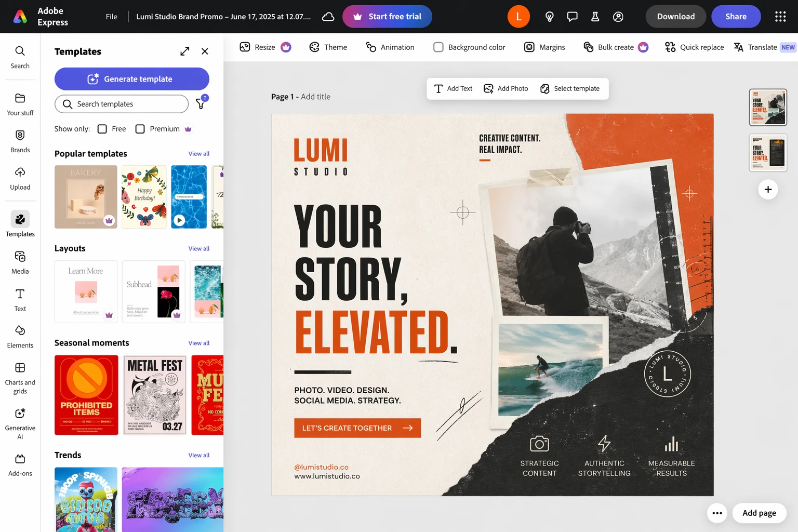Click the Brands sidebar icon
Viewport: 798px width, 532px height.
click(x=20, y=141)
